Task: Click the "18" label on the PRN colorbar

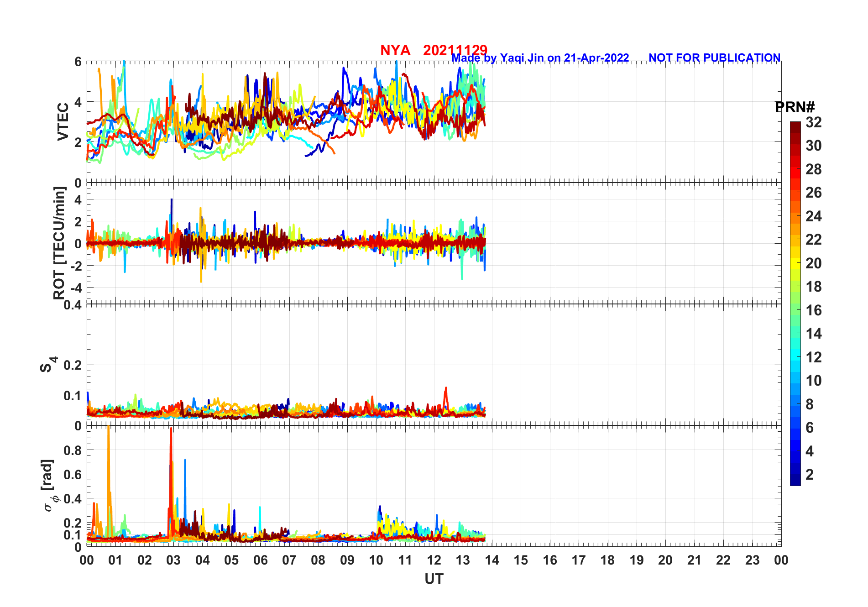Action: [814, 287]
